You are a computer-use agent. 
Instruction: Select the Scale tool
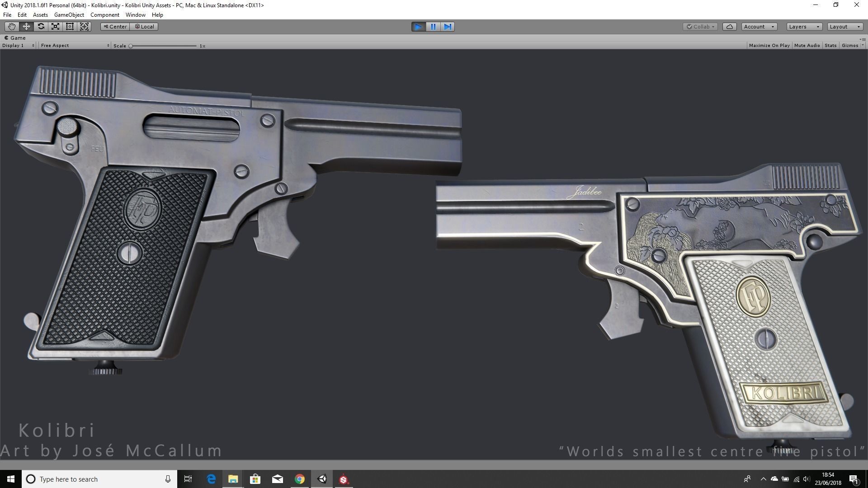click(x=55, y=27)
